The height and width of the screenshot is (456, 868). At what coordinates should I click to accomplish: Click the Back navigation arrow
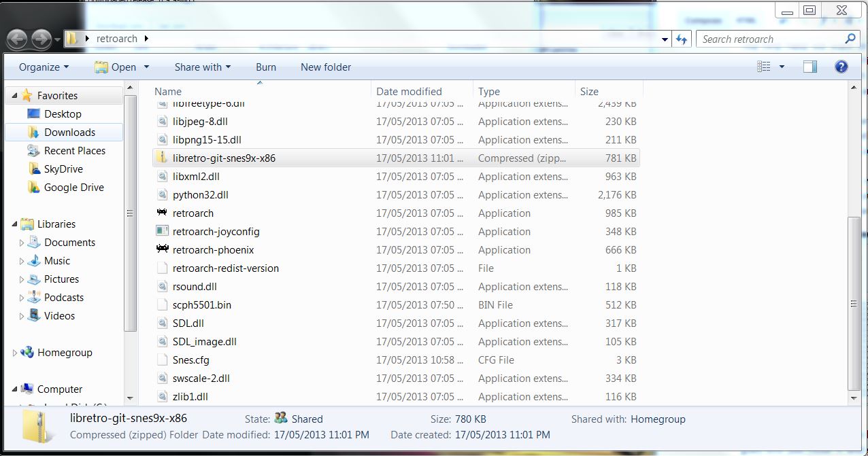pos(18,39)
